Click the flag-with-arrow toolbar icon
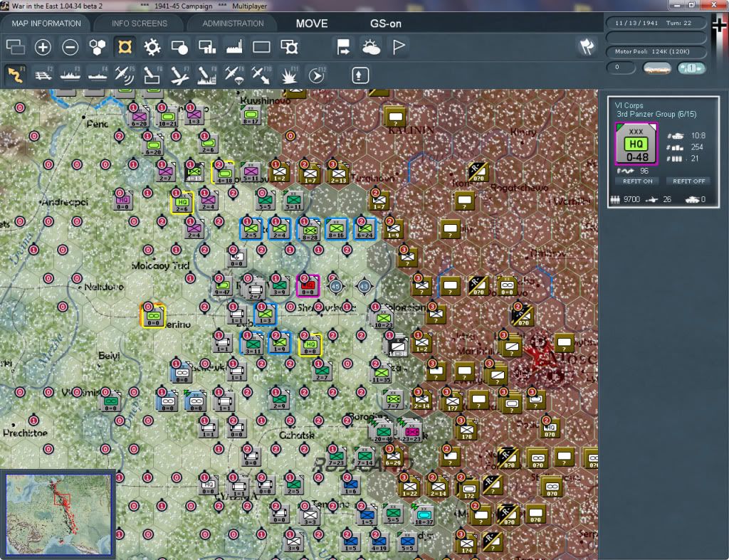 tap(344, 47)
